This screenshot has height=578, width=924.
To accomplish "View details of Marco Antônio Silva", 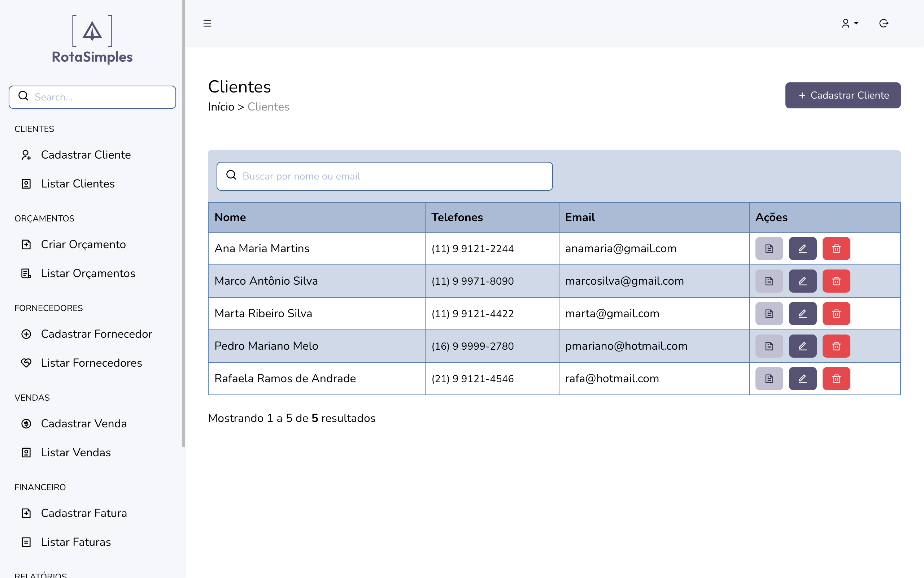I will click(769, 281).
